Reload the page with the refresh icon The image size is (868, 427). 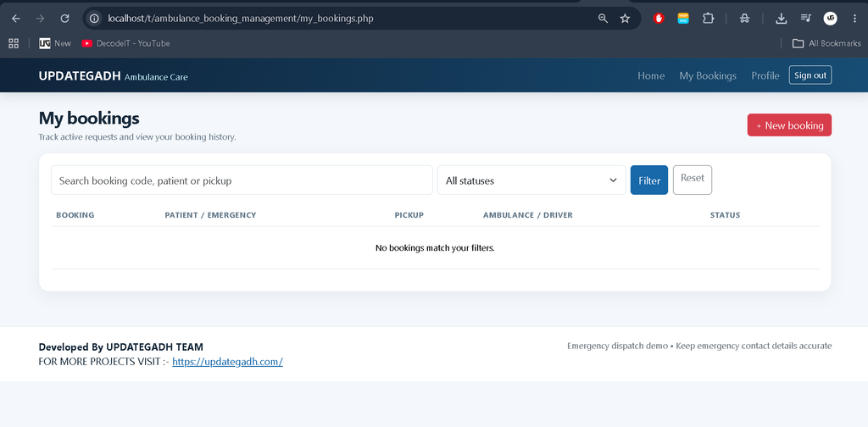point(64,19)
